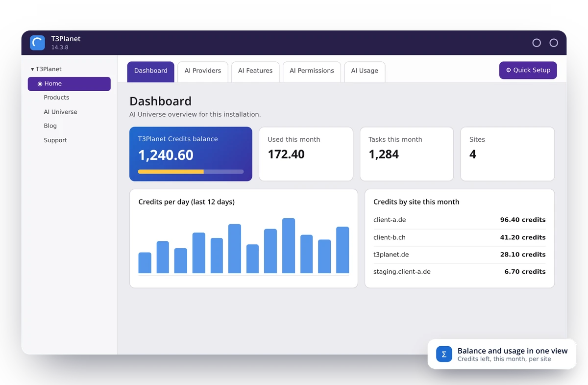The image size is (588, 385).
Task: Click the second circle button in header
Action: [554, 43]
